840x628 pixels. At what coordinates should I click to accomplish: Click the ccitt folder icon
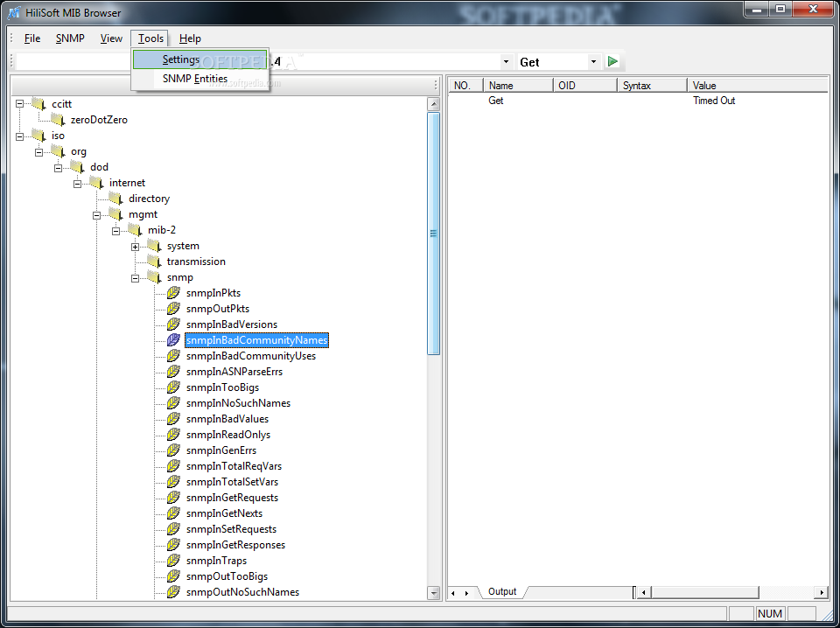38,103
